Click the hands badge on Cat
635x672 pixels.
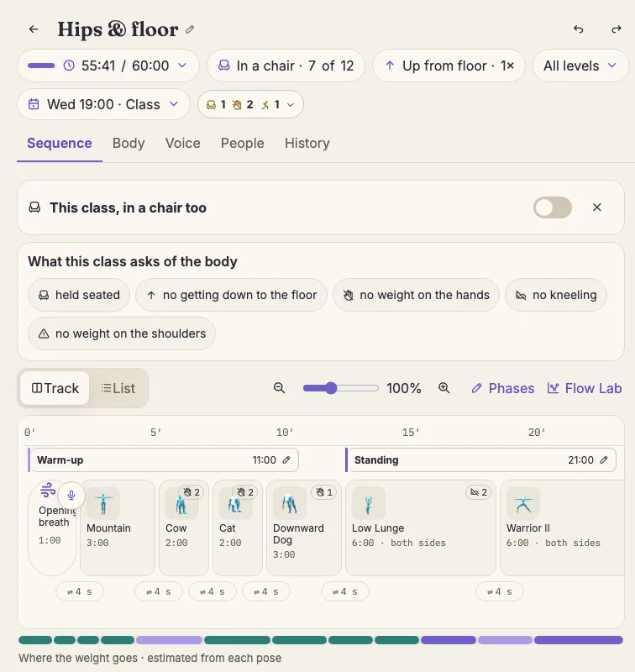pyautogui.click(x=245, y=492)
